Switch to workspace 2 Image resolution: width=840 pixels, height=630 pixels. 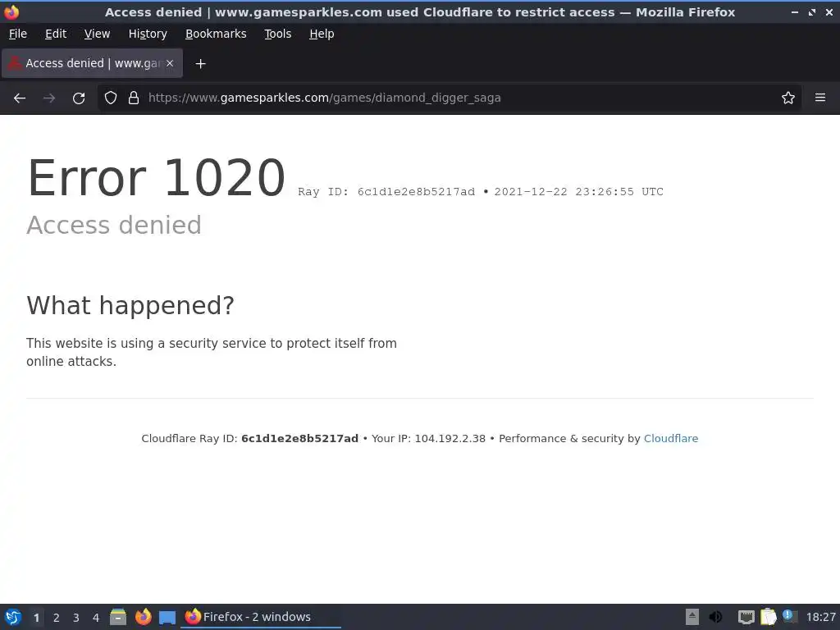tap(57, 618)
